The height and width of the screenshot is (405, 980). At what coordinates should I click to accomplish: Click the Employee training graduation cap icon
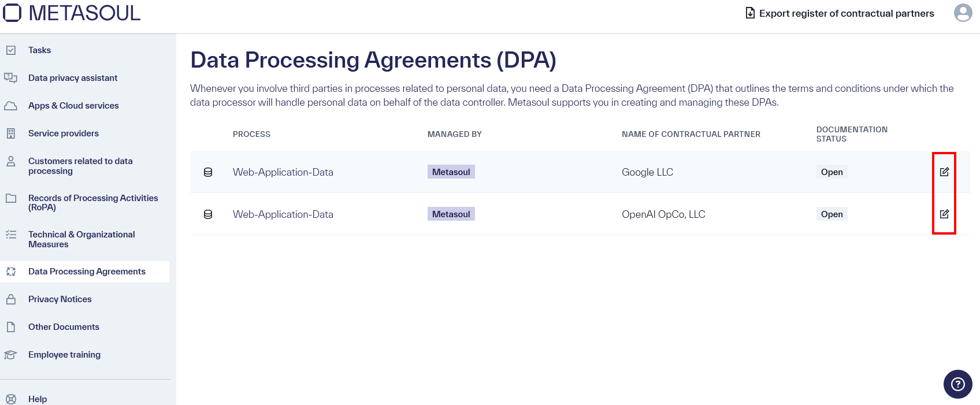point(12,354)
